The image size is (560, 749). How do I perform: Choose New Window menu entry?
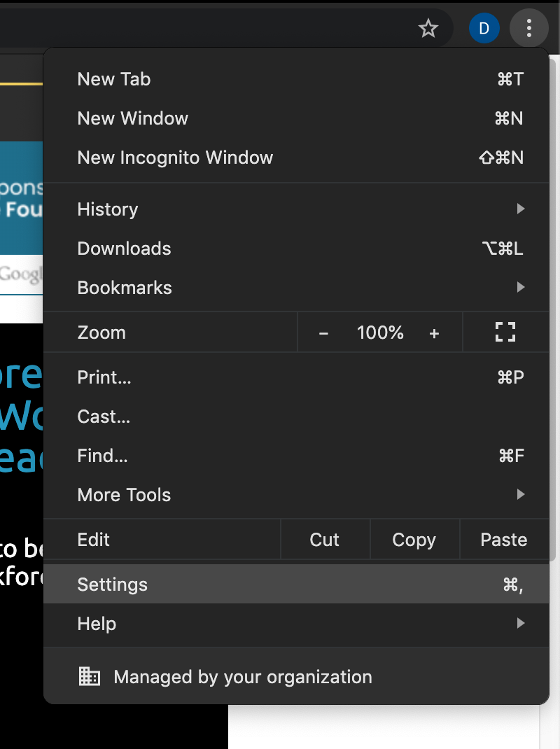tap(133, 118)
